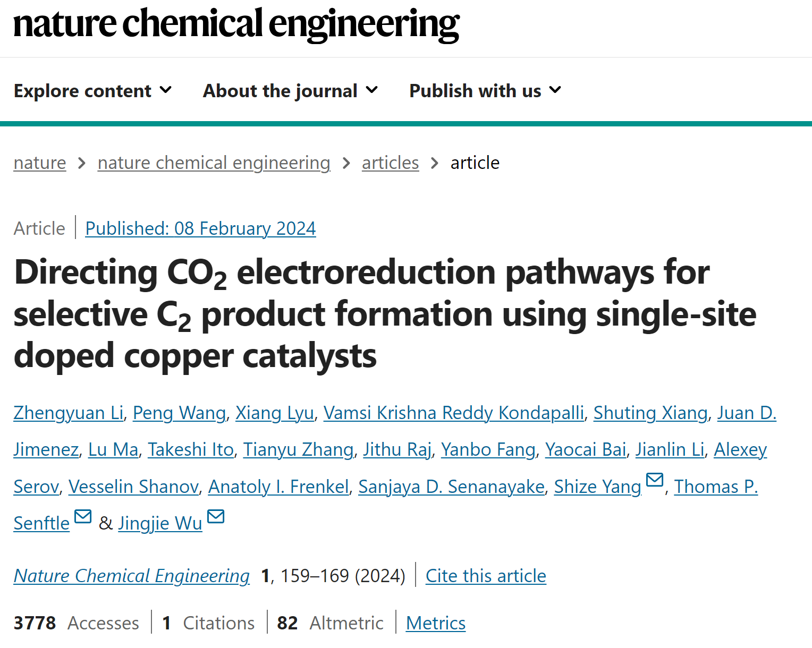Screen dimensions: 812x648
Task: Open the nature chemical engineering breadcrumb
Action: 214,163
